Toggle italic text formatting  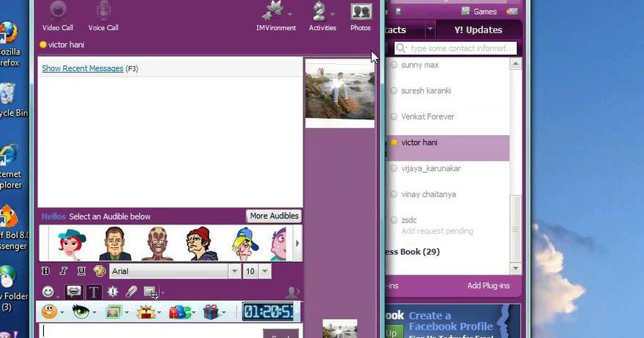click(63, 271)
